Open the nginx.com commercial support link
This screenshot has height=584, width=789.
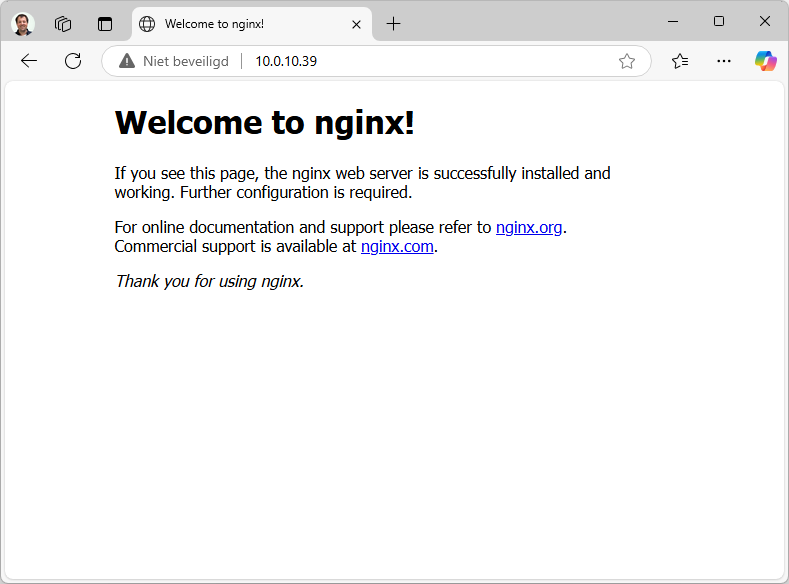[x=397, y=246]
